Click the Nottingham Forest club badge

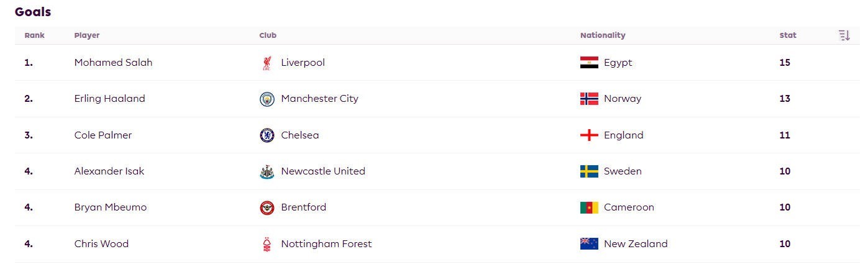(x=267, y=244)
